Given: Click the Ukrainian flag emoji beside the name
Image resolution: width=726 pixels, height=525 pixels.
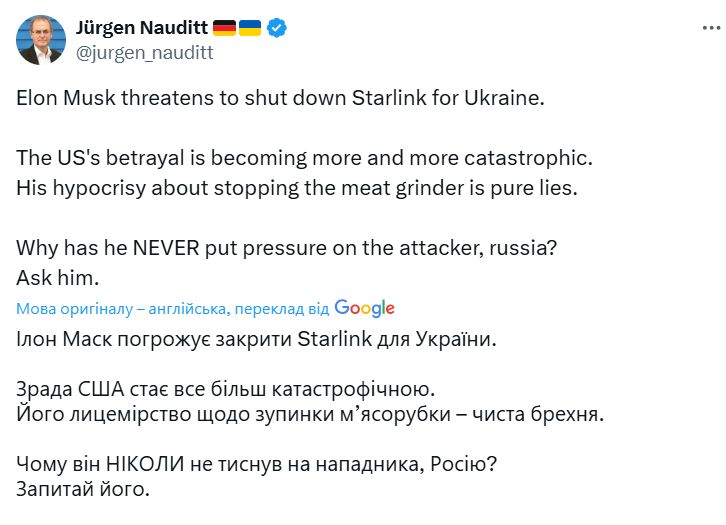Looking at the screenshot, I should pos(250,28).
